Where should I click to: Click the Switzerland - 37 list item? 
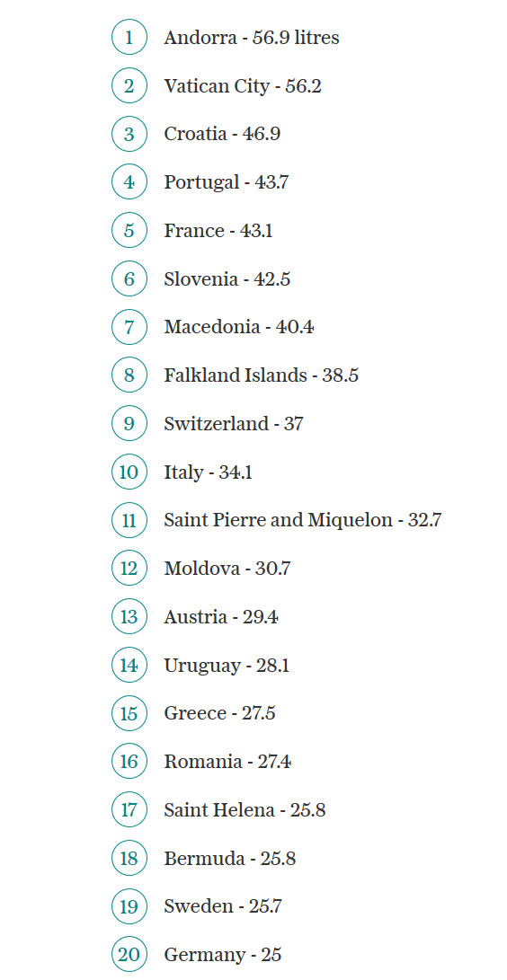pyautogui.click(x=234, y=424)
